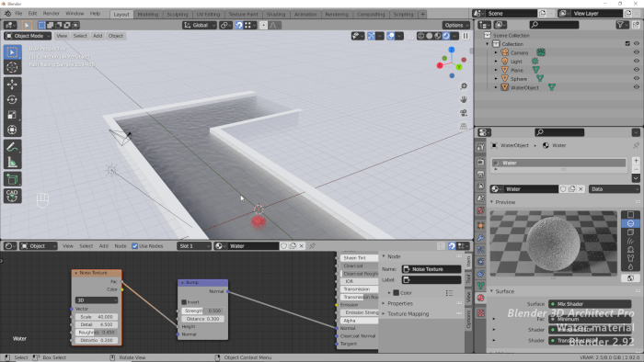The height and width of the screenshot is (362, 644).
Task: Switch to the UV Editing workspace tab
Action: click(x=208, y=15)
